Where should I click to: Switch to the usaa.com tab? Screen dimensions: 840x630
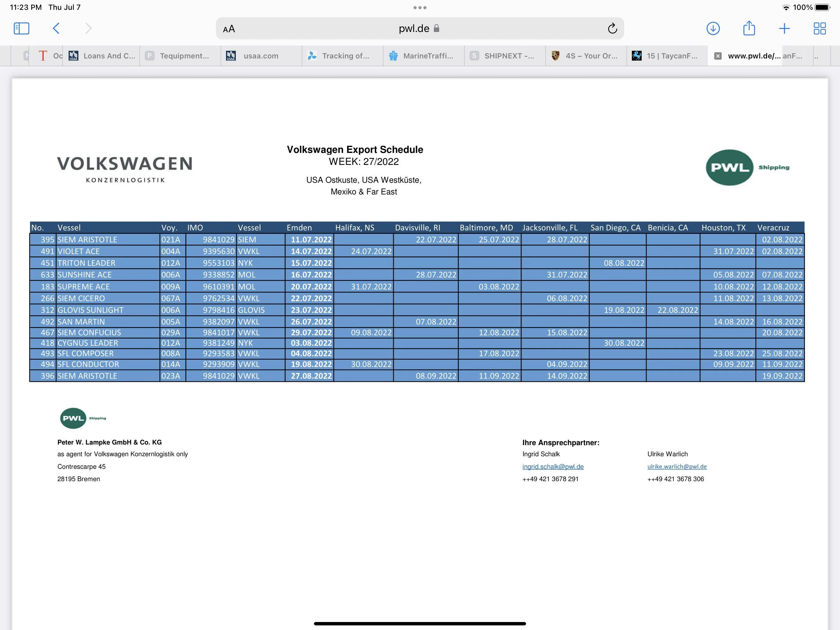[261, 56]
